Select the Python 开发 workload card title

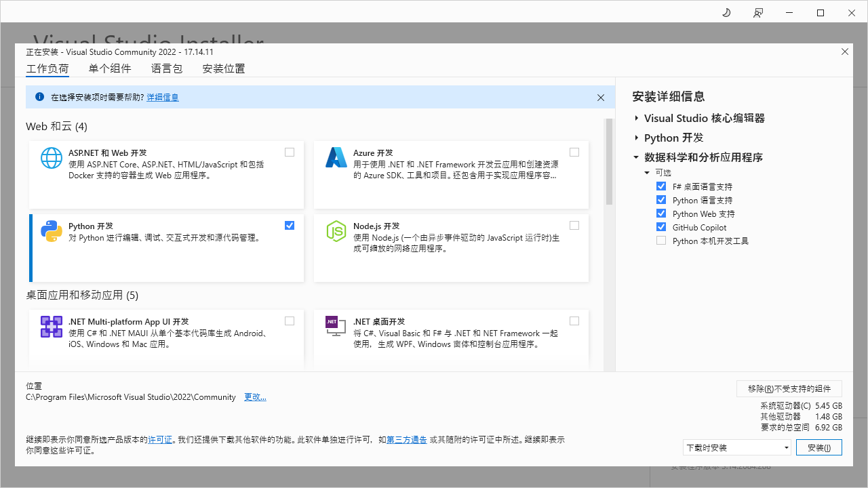coord(91,226)
